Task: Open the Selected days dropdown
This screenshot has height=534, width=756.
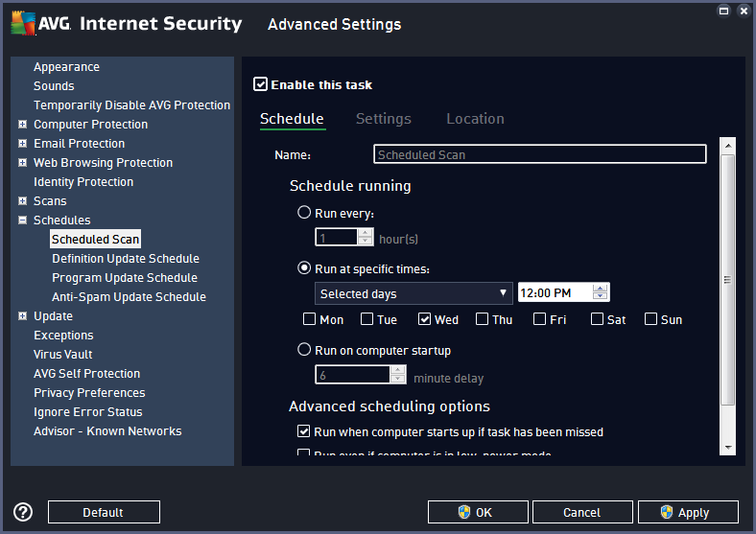Action: [413, 293]
